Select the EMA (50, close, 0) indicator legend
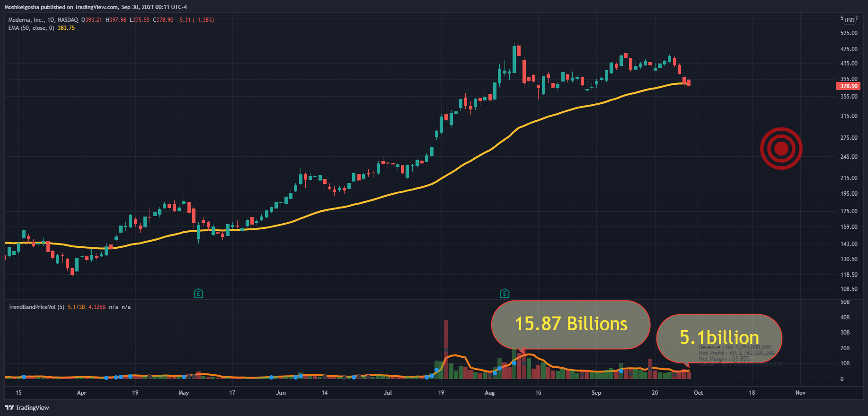The width and height of the screenshot is (868, 416). point(31,28)
